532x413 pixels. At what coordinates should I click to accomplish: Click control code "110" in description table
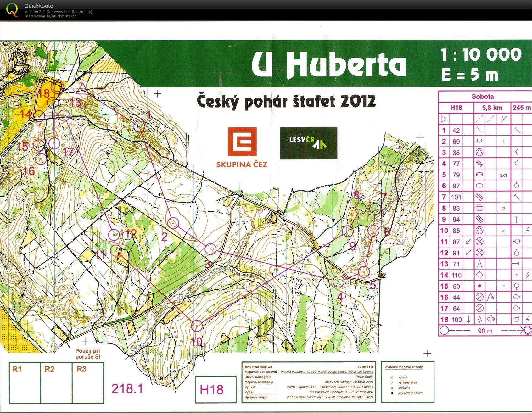click(456, 275)
